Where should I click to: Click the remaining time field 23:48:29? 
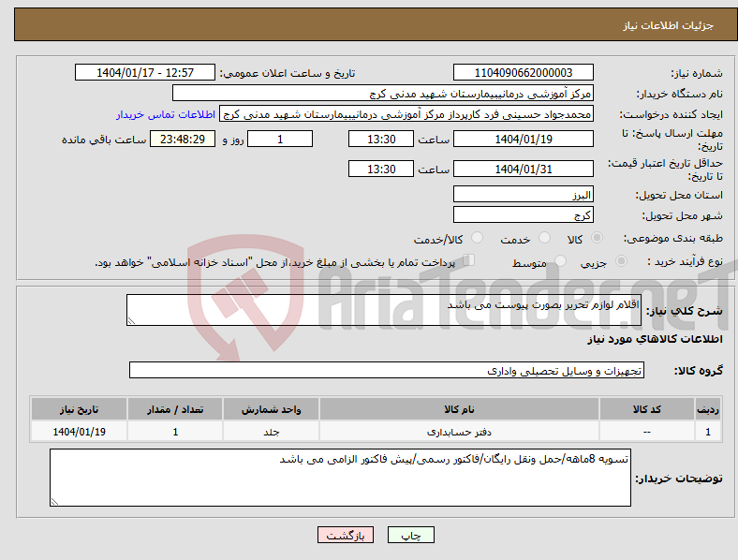click(183, 140)
